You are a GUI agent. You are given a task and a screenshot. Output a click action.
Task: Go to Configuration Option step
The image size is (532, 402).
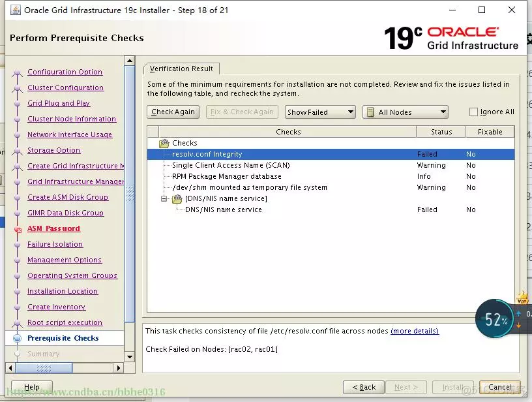tap(65, 72)
